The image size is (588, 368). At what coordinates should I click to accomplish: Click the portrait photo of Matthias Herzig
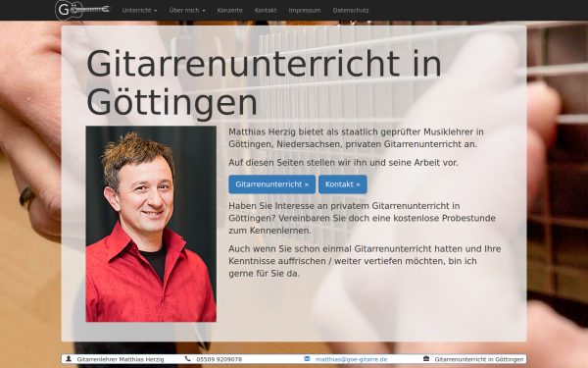coord(151,224)
